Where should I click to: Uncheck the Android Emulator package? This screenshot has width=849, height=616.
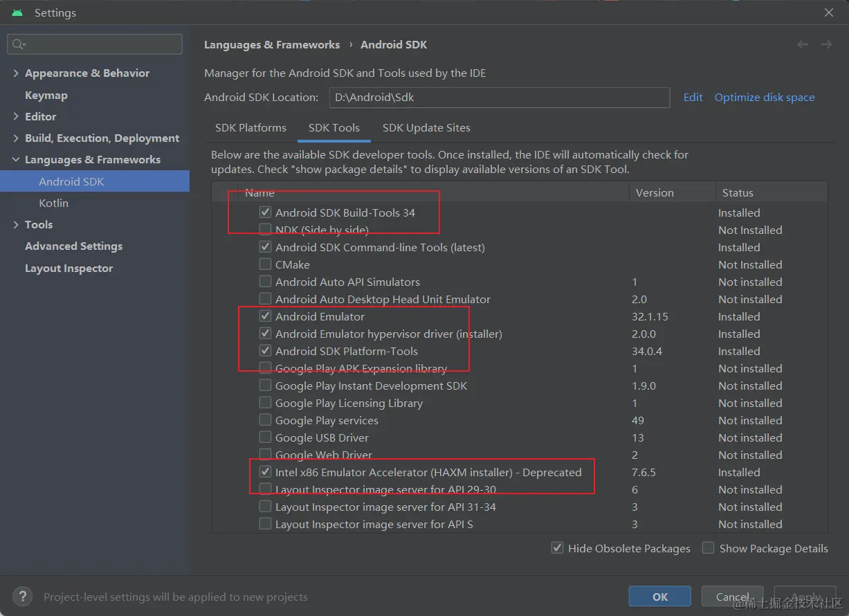pyautogui.click(x=265, y=316)
